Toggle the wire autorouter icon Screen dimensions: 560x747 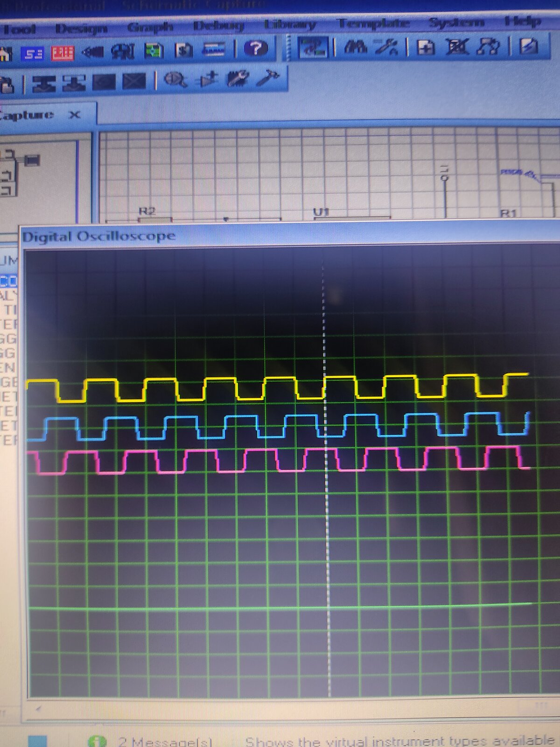pyautogui.click(x=314, y=47)
